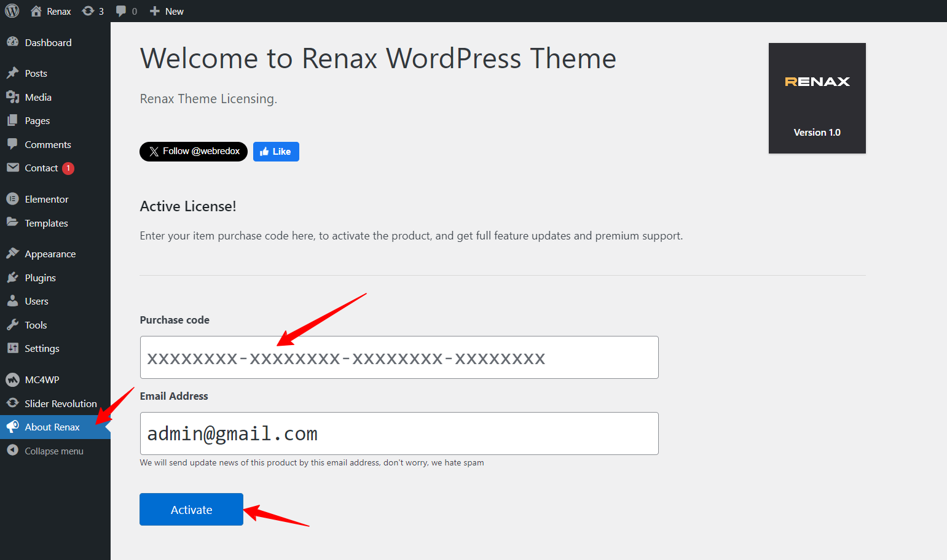947x560 pixels.
Task: Click the MC4WP Mailchimp icon
Action: [12, 379]
